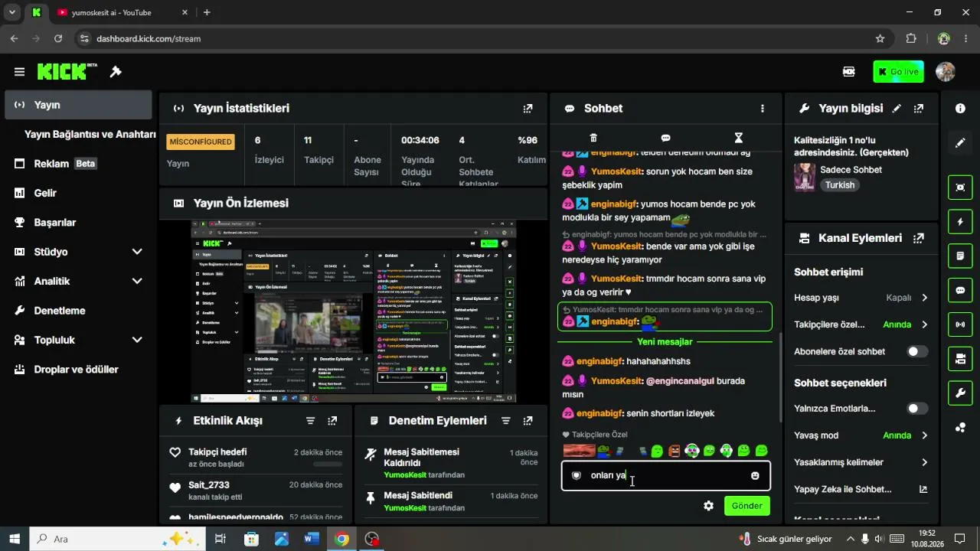This screenshot has width=980, height=551.
Task: Toggle Abonelere özel sohbet switch
Action: (x=917, y=352)
